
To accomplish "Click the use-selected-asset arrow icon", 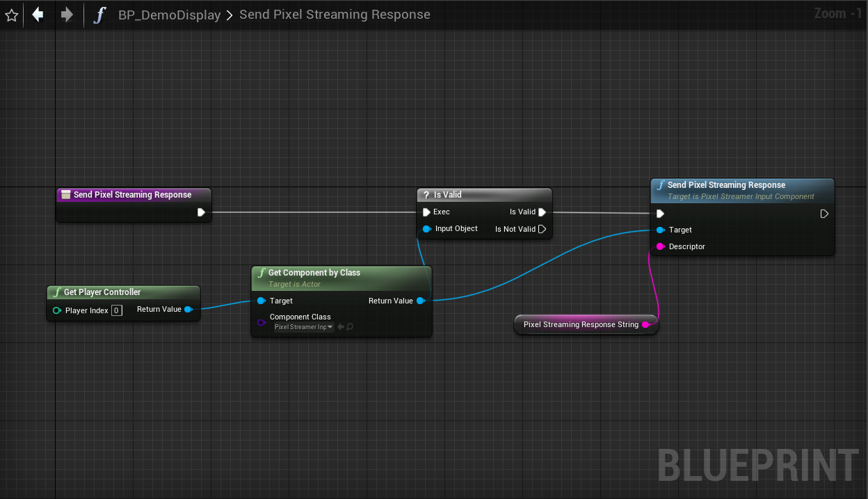I will (x=341, y=327).
